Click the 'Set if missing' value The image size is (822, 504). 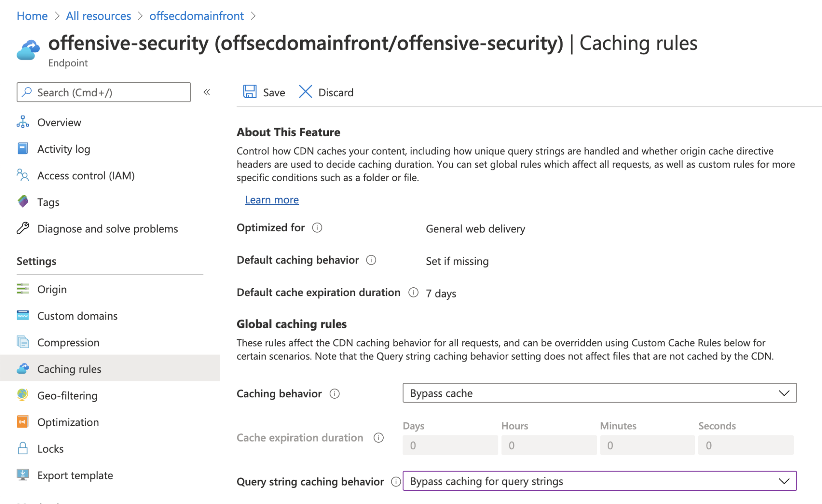point(457,261)
